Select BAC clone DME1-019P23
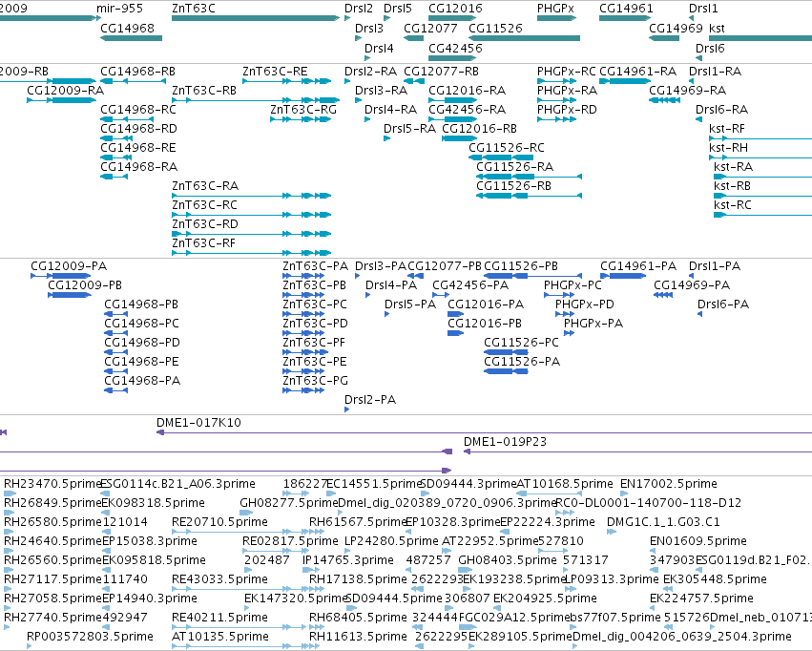812x651 pixels. (637, 451)
